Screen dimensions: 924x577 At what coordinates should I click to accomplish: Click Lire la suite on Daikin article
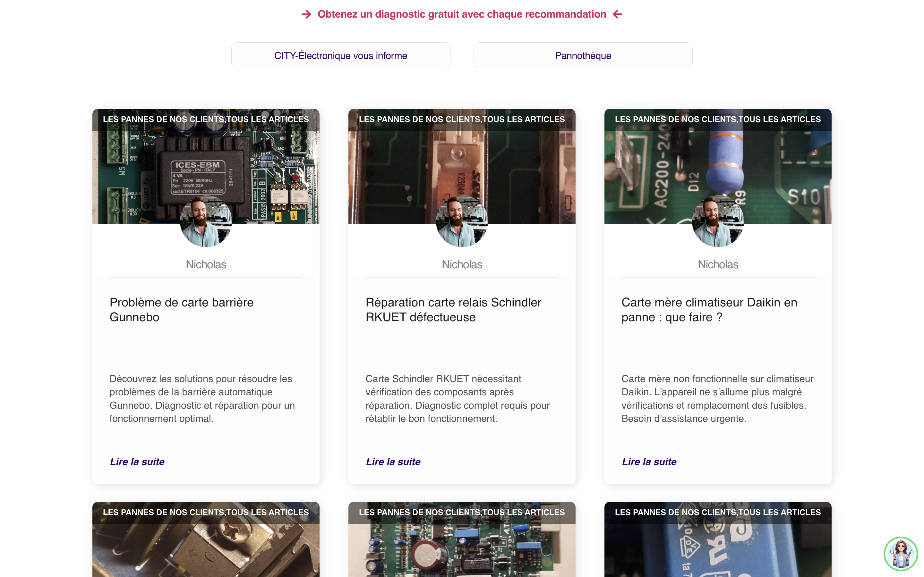tap(649, 462)
